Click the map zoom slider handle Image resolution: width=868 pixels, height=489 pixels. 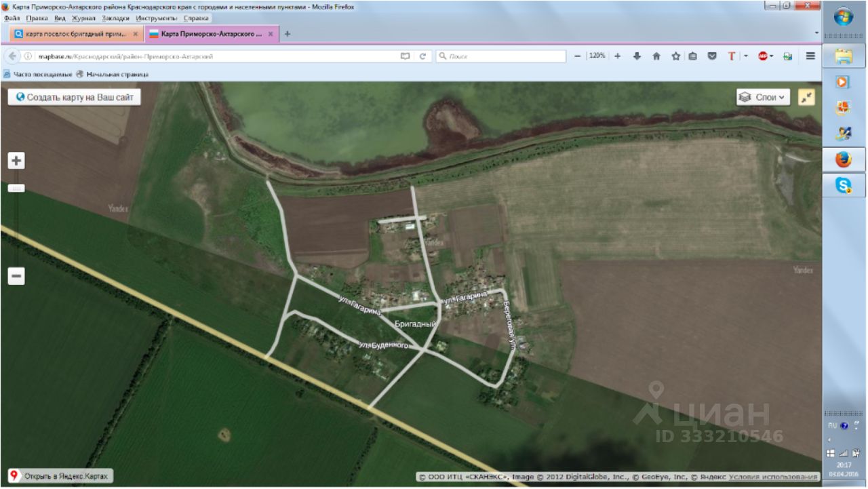pos(16,188)
